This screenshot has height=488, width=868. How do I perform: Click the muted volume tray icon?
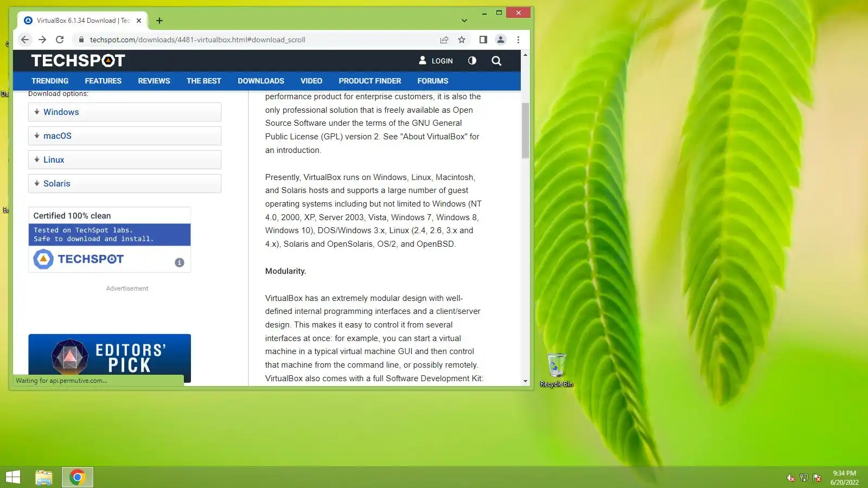tap(791, 478)
